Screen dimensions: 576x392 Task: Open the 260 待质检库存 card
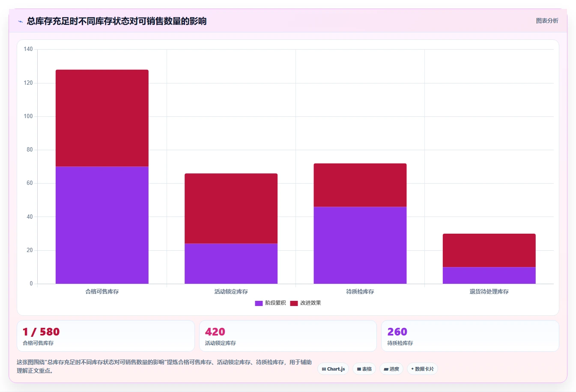[470, 336]
